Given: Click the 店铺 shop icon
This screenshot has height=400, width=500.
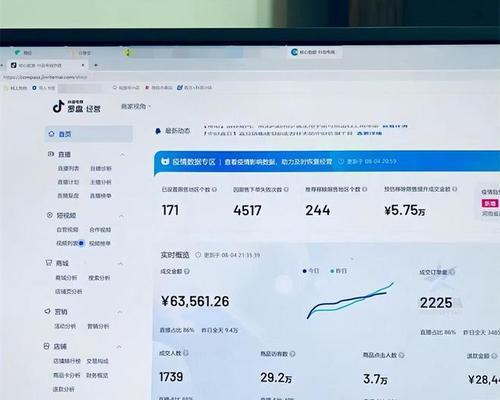Looking at the screenshot, I should [46, 346].
